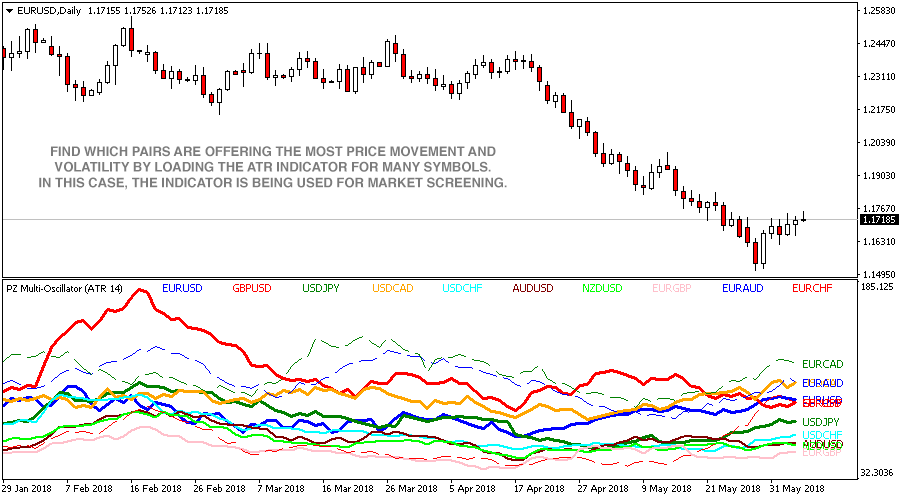This screenshot has height=500, width=900.
Task: Click the peak of the thick red GBPUSD line
Action: [139, 290]
